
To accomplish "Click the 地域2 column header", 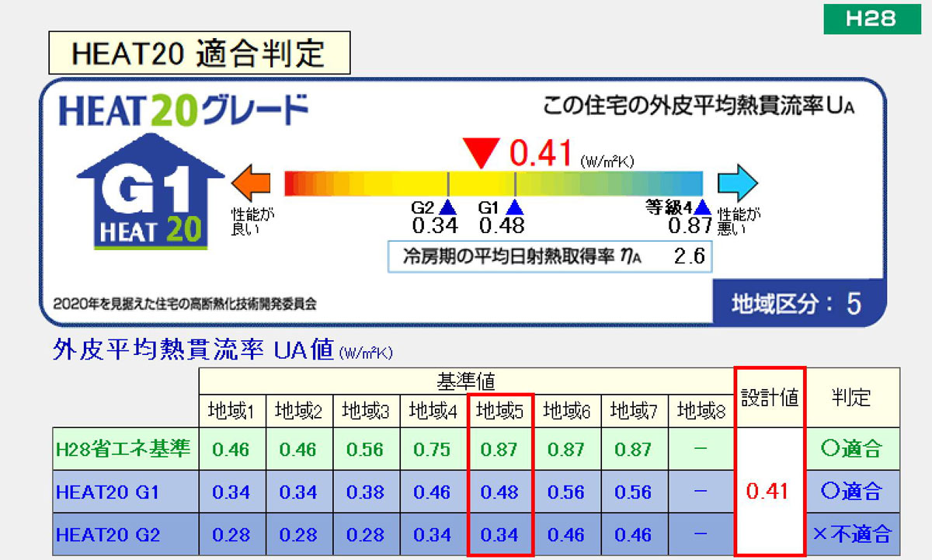I will (x=299, y=409).
